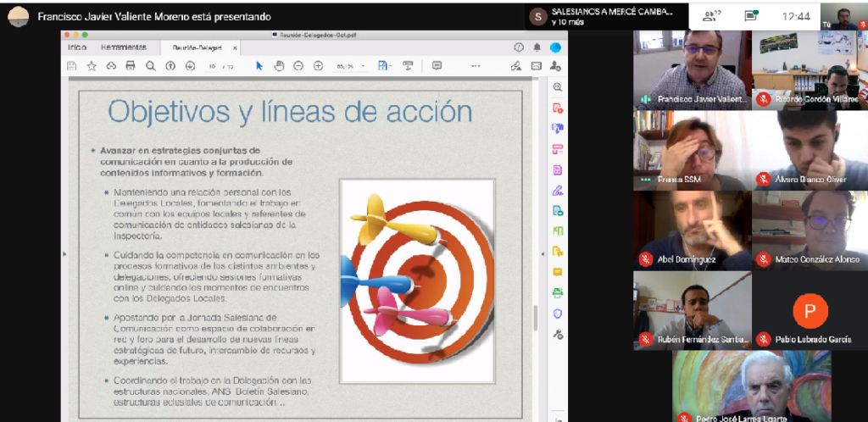Open Acrobat help question mark icon
The width and height of the screenshot is (868, 422).
point(519,47)
